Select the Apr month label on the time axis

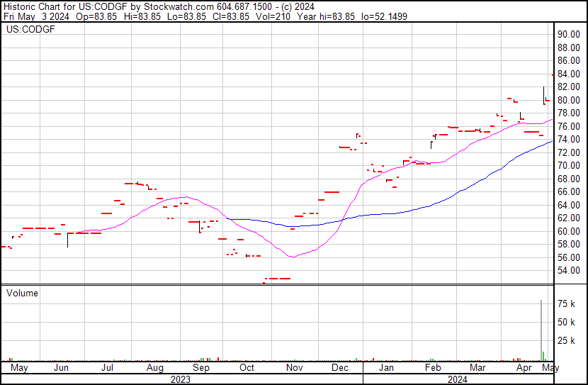pos(524,368)
